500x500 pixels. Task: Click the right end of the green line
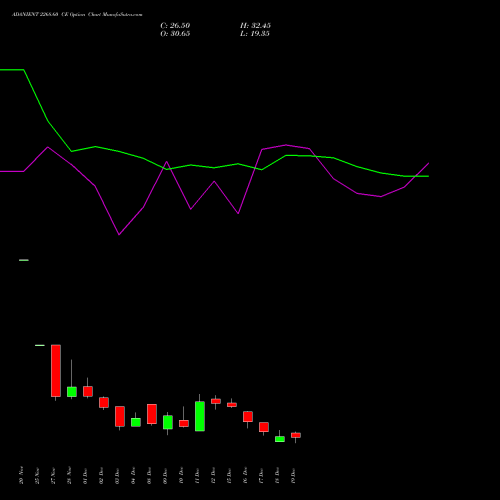point(429,176)
